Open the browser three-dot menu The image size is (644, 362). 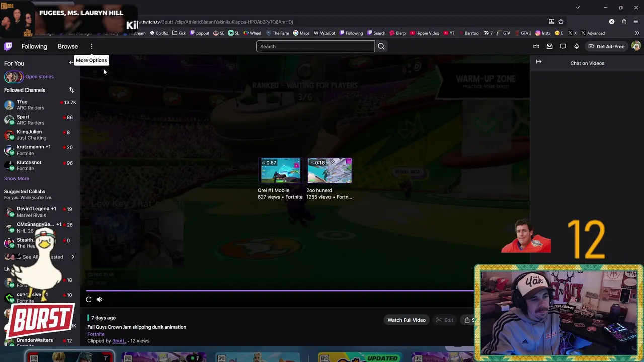click(636, 22)
